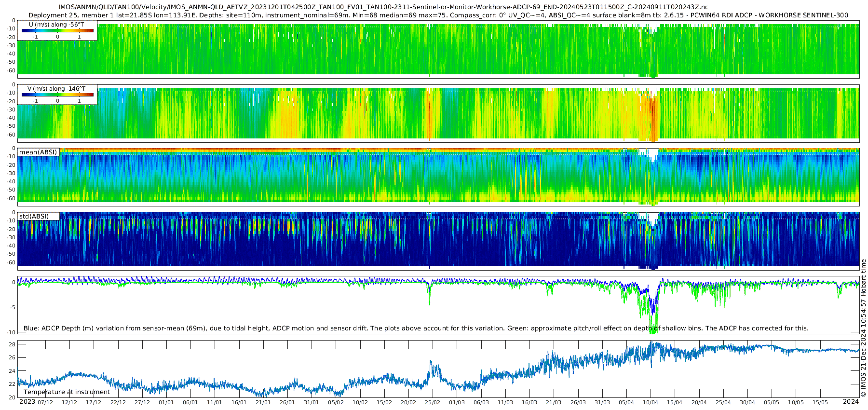868x410 pixels.
Task: Click the '50' depth tick on the std(ABSI) panel
Action: pos(12,254)
